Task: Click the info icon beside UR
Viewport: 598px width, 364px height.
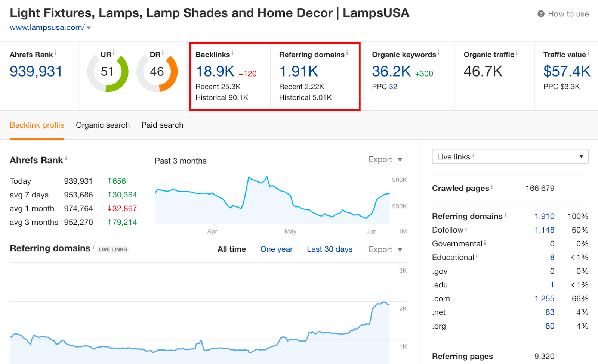Action: coord(114,53)
